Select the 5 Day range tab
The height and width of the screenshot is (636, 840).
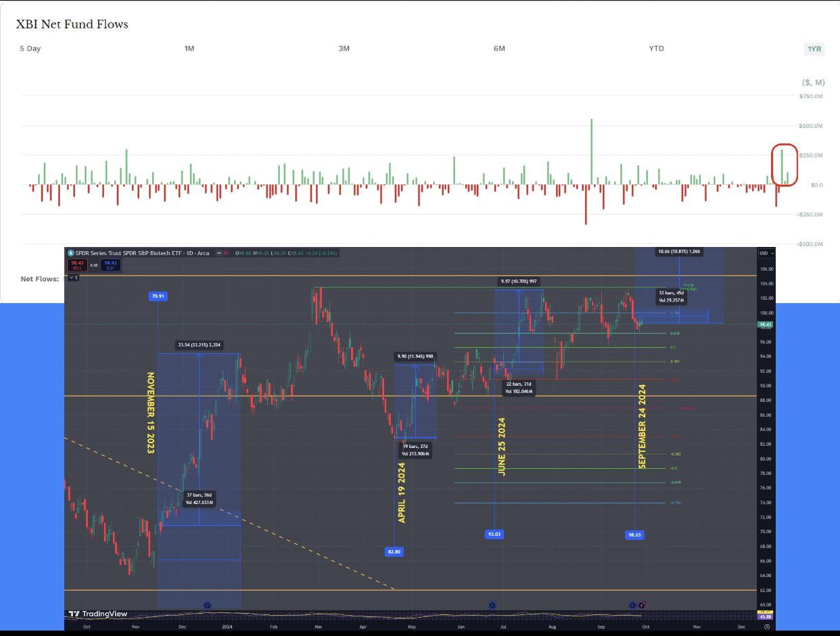click(x=30, y=49)
